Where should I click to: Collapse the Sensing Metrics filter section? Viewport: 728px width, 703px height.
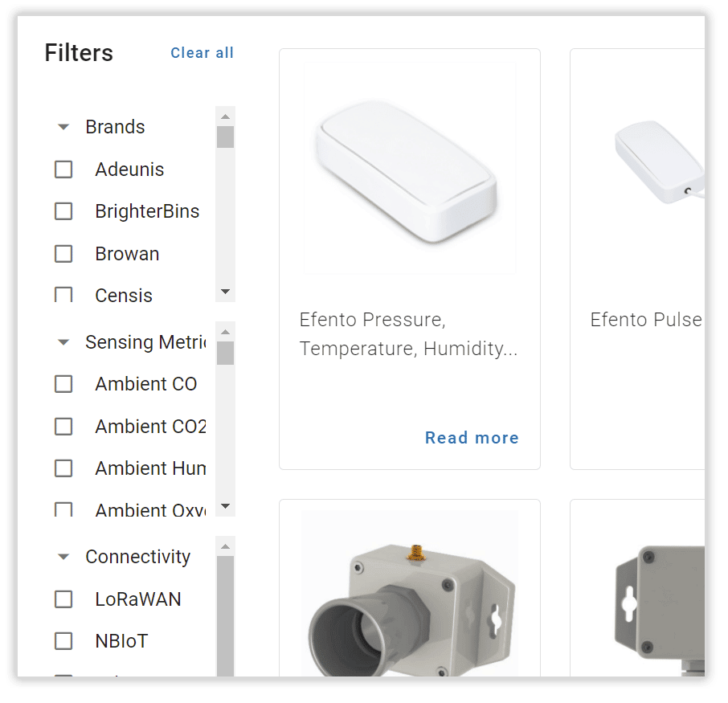pyautogui.click(x=63, y=343)
